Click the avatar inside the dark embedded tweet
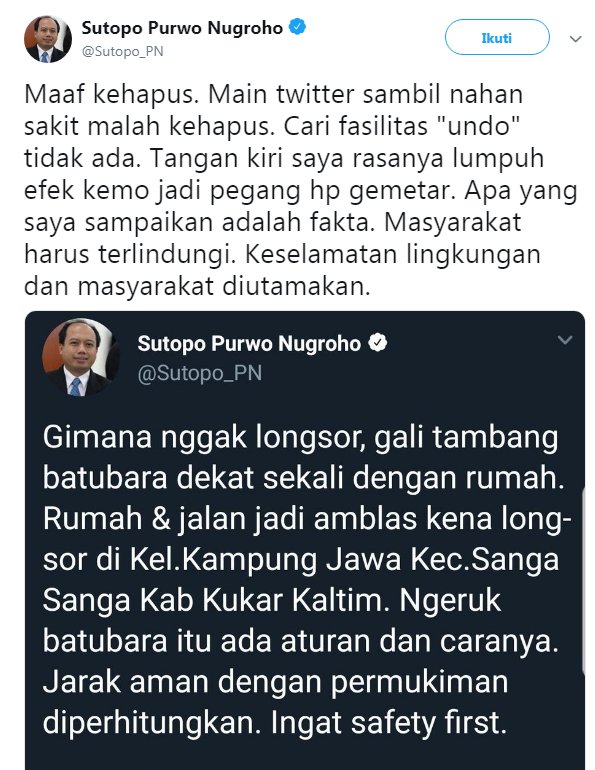The width and height of the screenshot is (595, 770). [x=81, y=357]
